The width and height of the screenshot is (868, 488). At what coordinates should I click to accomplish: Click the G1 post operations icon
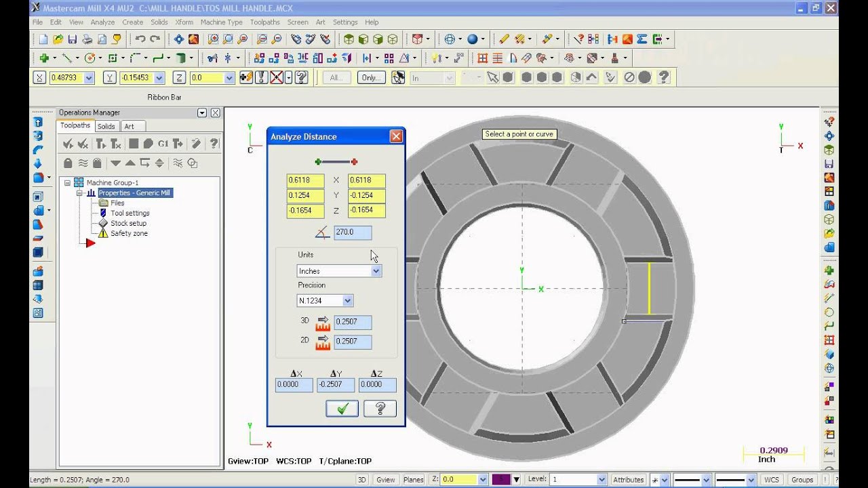click(x=163, y=144)
